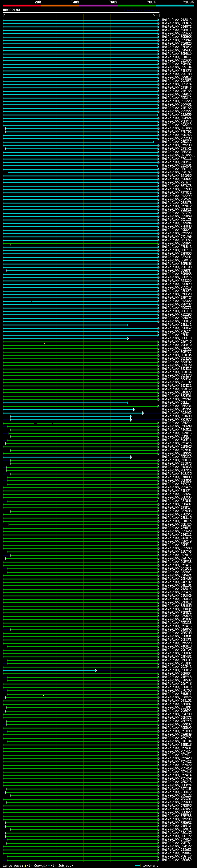This screenshot has width=197, height=868.
Task: Open hit UniRef100_P93469
Action: point(177,413)
